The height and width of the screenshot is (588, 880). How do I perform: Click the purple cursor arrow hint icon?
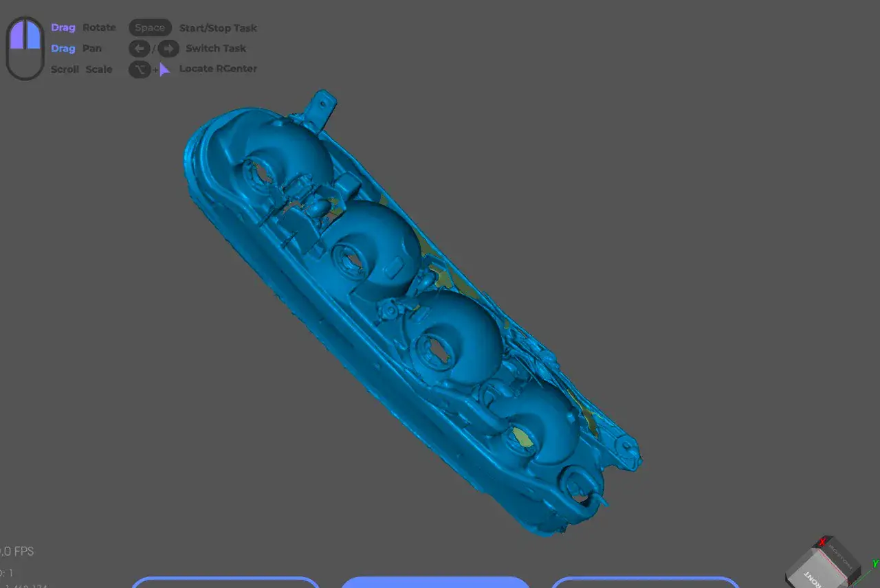[x=164, y=69]
